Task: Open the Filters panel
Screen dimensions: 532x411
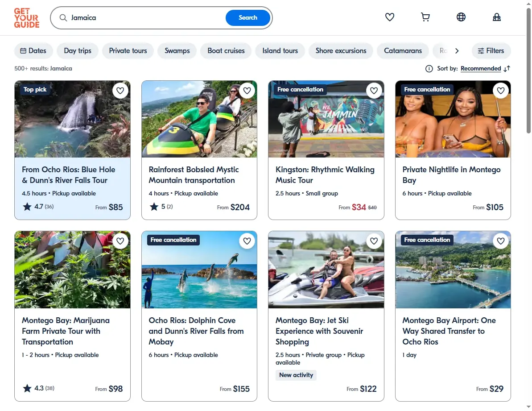Action: (x=491, y=50)
